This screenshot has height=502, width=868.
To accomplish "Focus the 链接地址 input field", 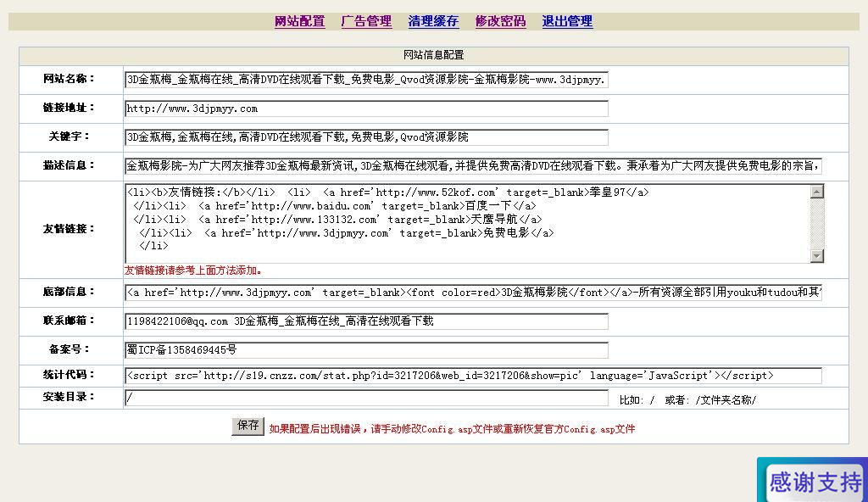I will (x=366, y=109).
